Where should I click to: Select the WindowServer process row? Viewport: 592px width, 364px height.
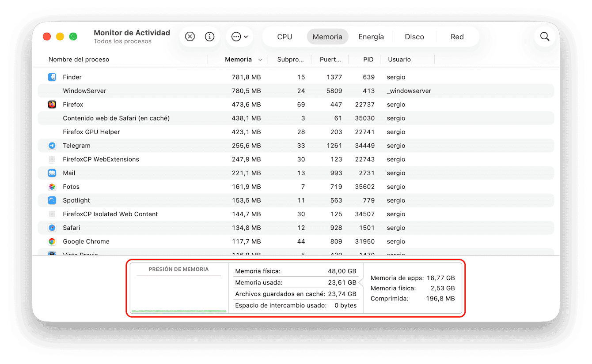(296, 91)
